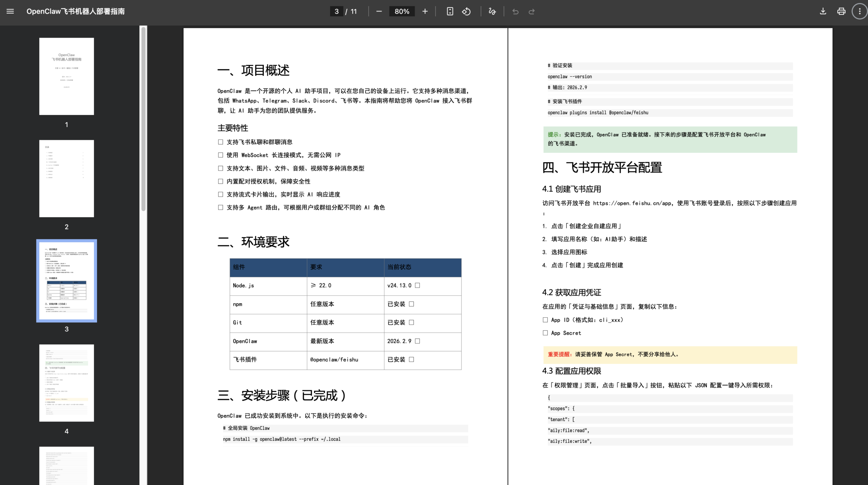This screenshot has width=868, height=485.
Task: Check the App ID checkbox
Action: (x=545, y=320)
